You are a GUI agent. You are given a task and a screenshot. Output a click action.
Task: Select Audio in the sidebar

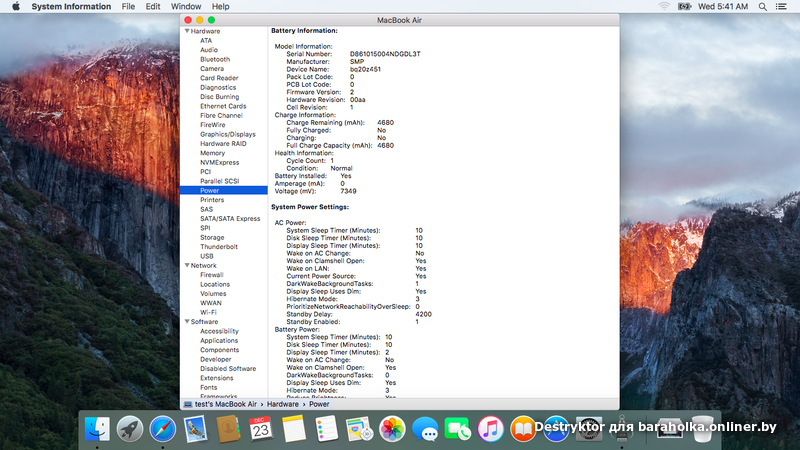(x=209, y=50)
